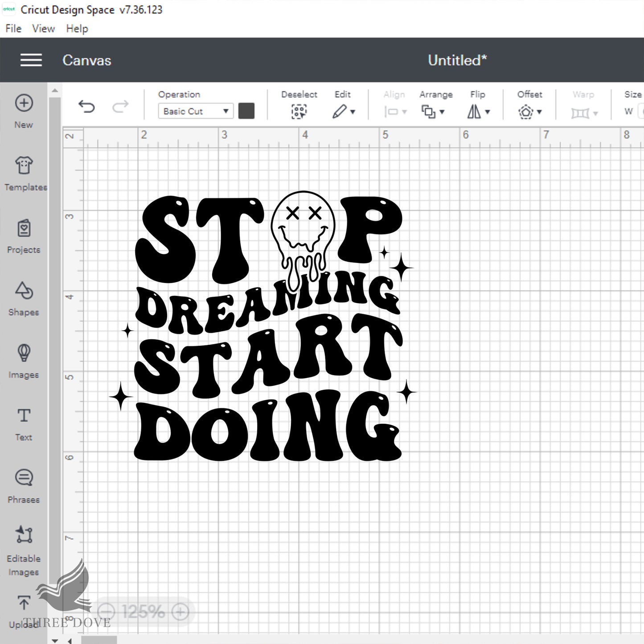Viewport: 644px width, 644px height.
Task: Zoom out with the minus button
Action: click(x=106, y=611)
